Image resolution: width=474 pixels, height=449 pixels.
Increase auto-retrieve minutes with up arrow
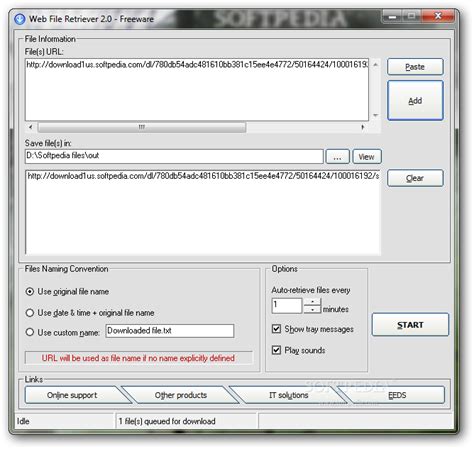tap(312, 301)
